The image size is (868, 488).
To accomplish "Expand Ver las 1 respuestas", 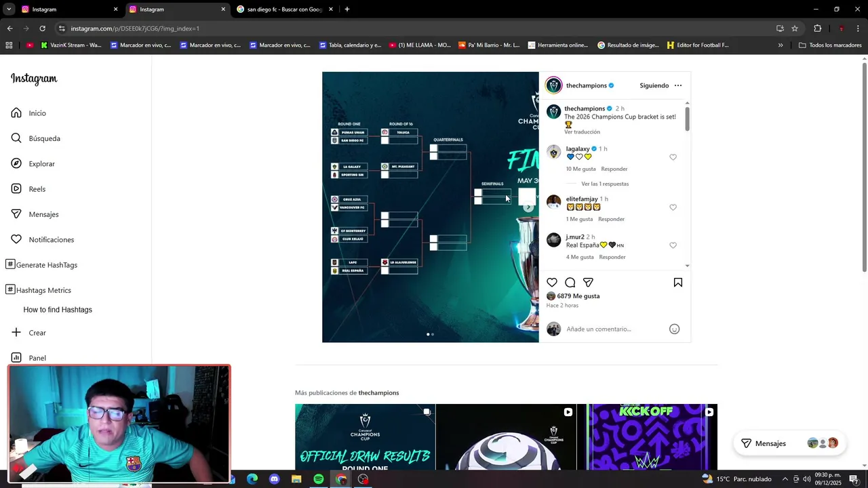I will click(x=605, y=184).
